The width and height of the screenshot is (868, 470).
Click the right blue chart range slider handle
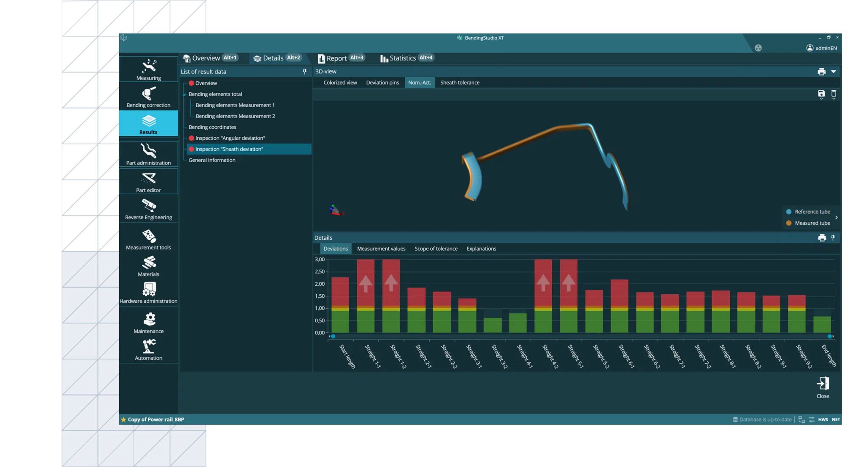829,336
